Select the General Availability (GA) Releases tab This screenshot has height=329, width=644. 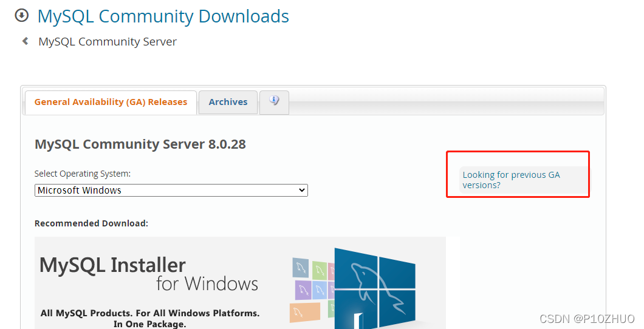click(x=111, y=102)
